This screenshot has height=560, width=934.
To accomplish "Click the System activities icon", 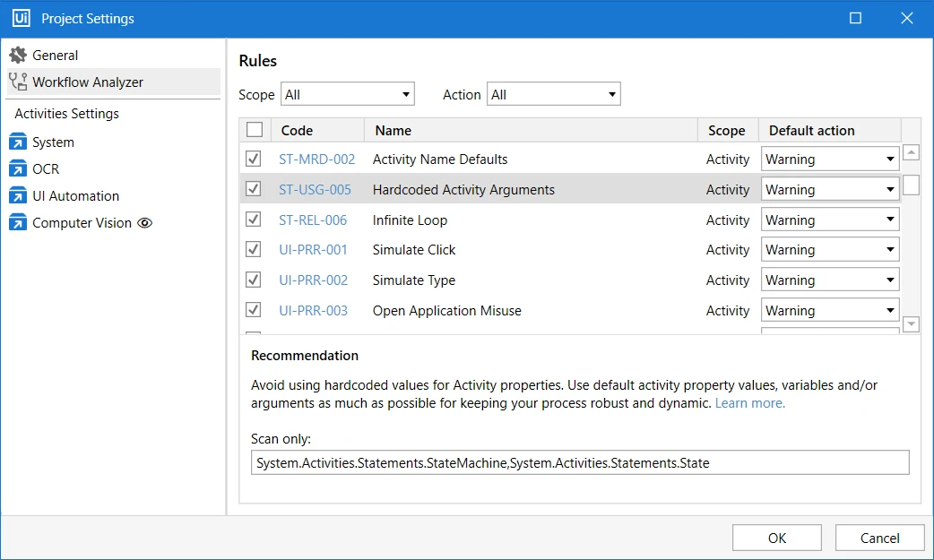I will 18,142.
